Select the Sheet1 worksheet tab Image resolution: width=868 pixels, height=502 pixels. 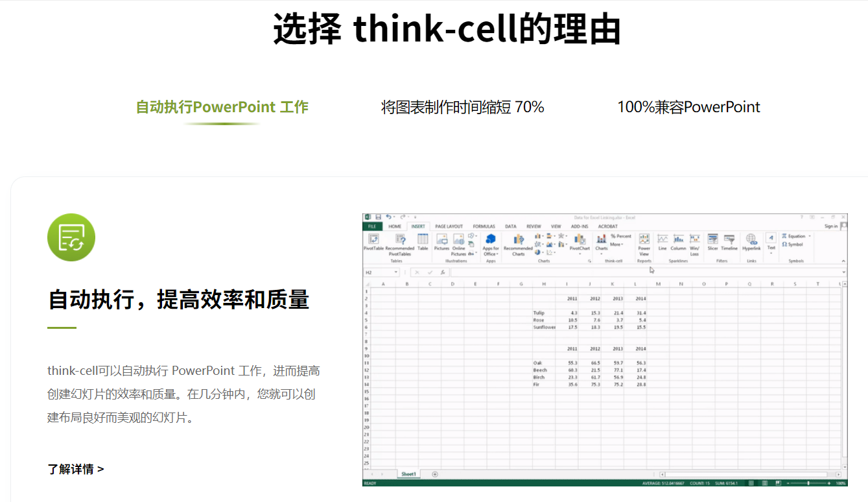(x=408, y=474)
